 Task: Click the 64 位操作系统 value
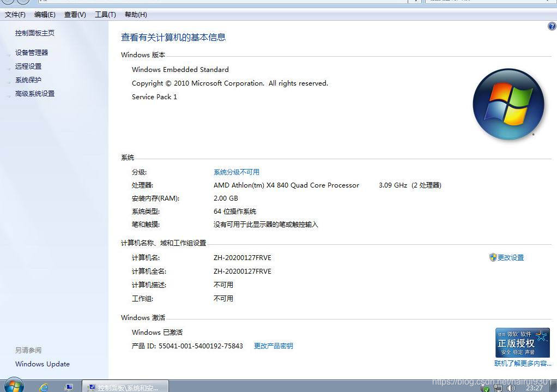[235, 212]
